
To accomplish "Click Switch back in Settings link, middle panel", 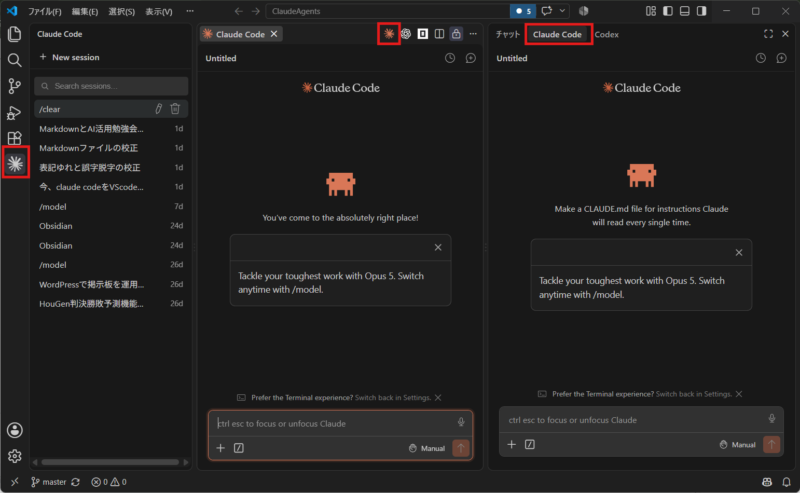I will pos(393,398).
